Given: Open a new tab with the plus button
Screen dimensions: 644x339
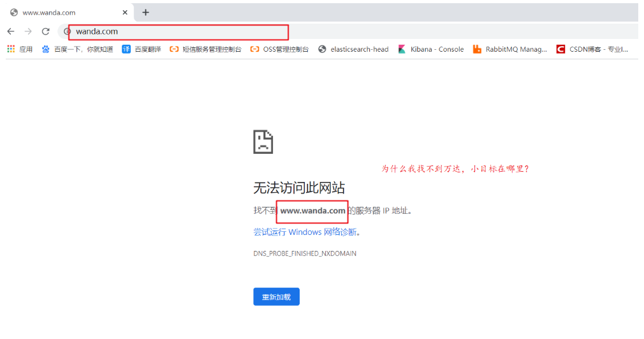Looking at the screenshot, I should pyautogui.click(x=145, y=12).
